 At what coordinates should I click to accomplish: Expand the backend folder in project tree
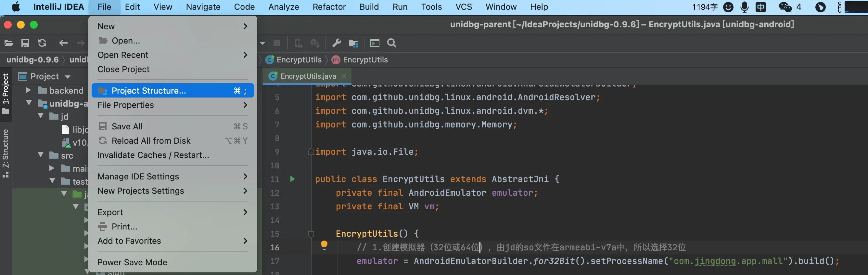point(28,90)
